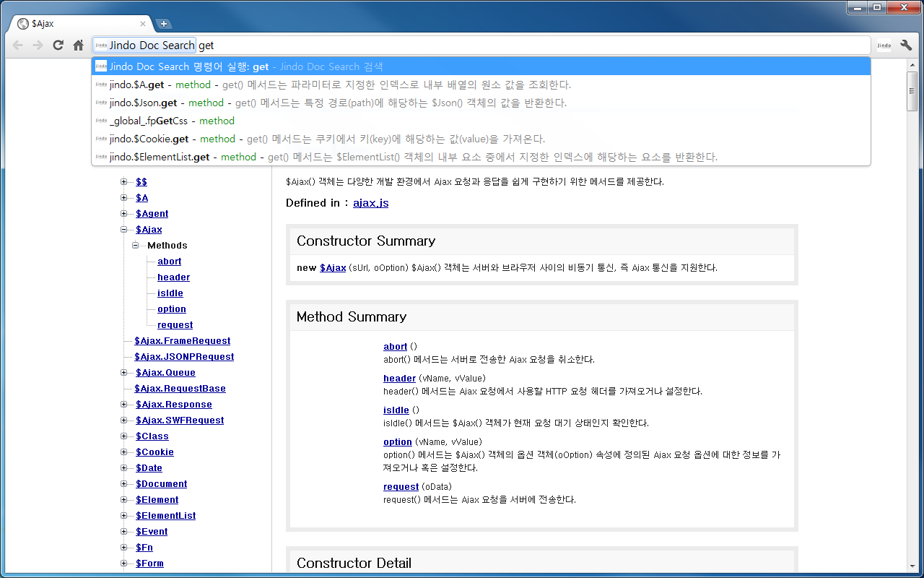Open $Ajax.JSONPRequest in sidebar
This screenshot has height=578, width=924.
184,357
